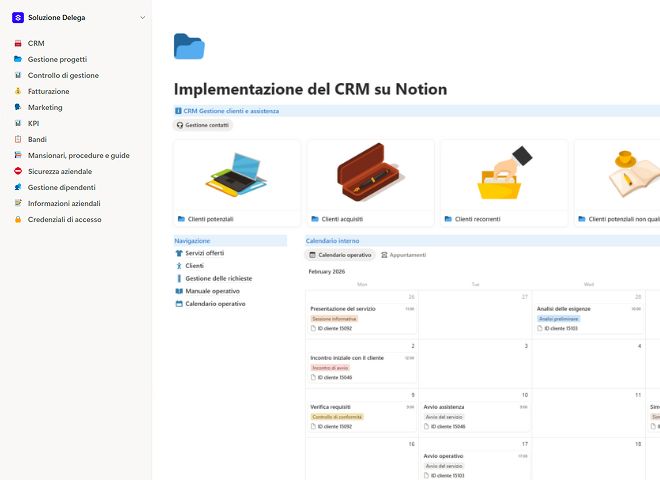Click the Mansionari, procedure e guide icon
Screen dimensions: 660x480
pos(18,155)
